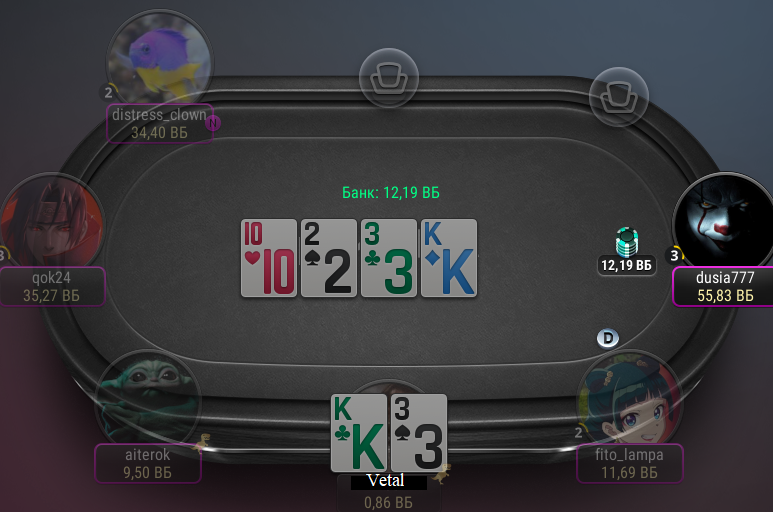773x512 pixels.
Task: Click the Vetal player name label
Action: [x=386, y=481]
